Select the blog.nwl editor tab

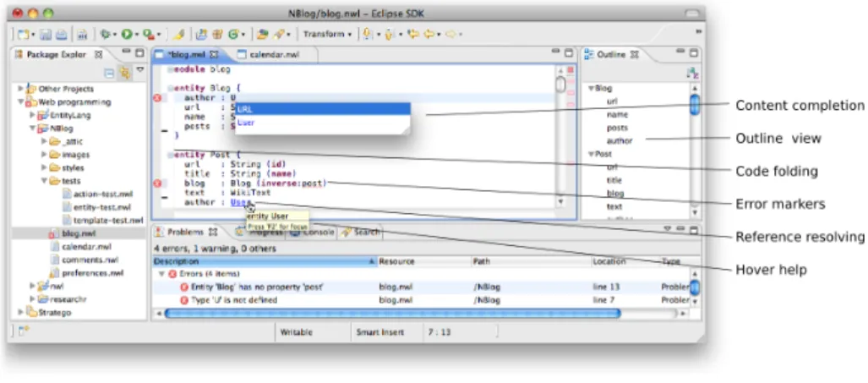tap(187, 54)
